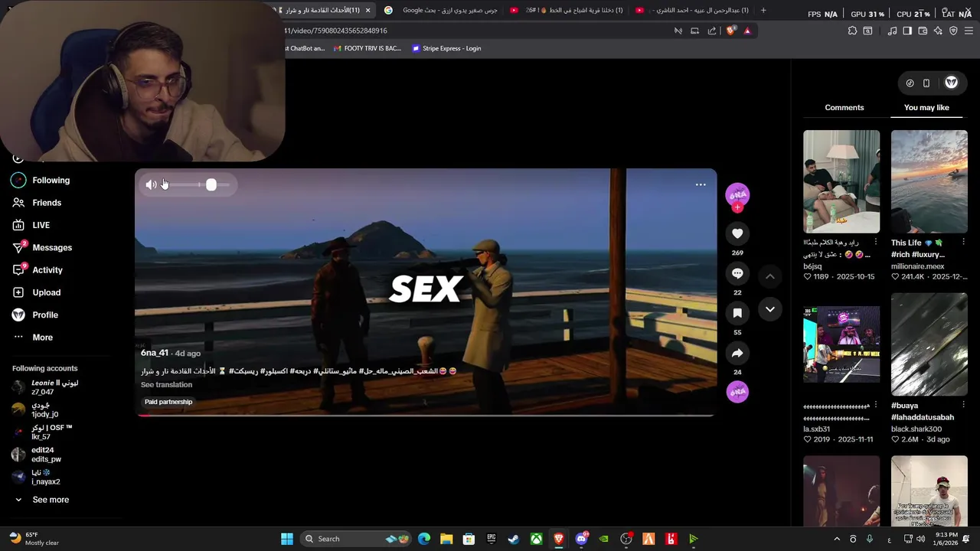Click the millionaire.meex username
Viewport: 980px width, 551px height.
tap(917, 266)
